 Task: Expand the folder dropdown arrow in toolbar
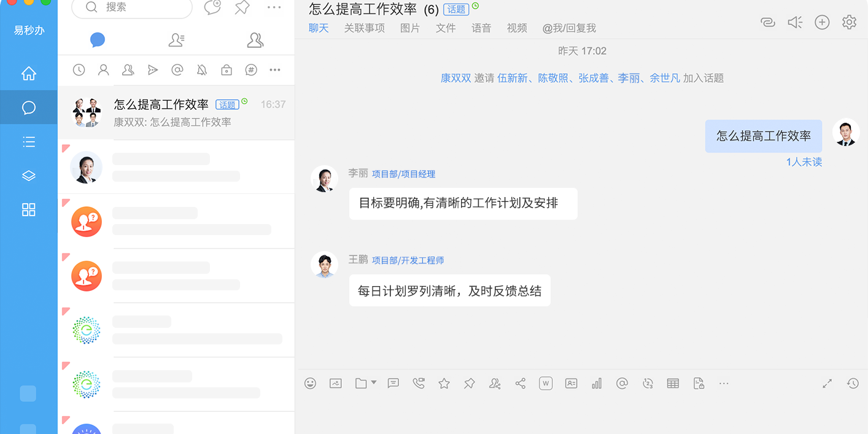point(374,383)
